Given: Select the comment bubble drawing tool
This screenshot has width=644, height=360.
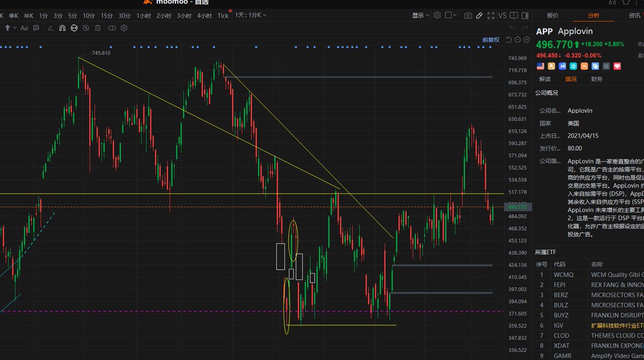Looking at the screenshot, I should 36,28.
